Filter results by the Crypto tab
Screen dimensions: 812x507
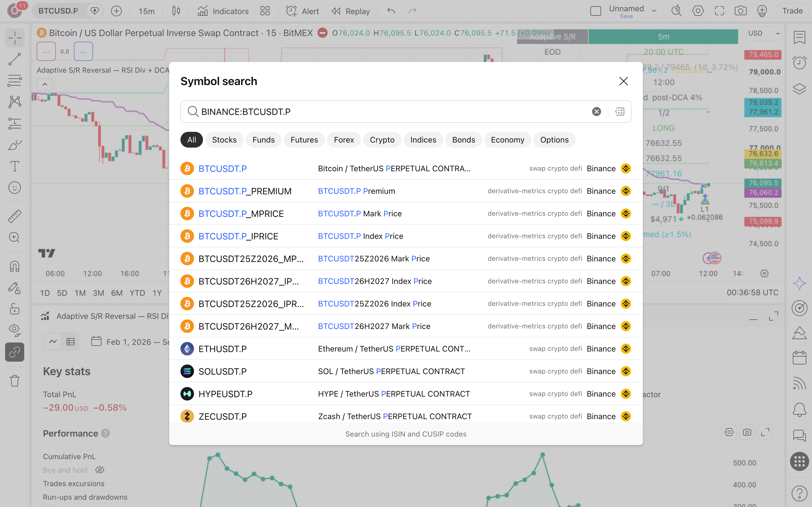click(x=382, y=140)
